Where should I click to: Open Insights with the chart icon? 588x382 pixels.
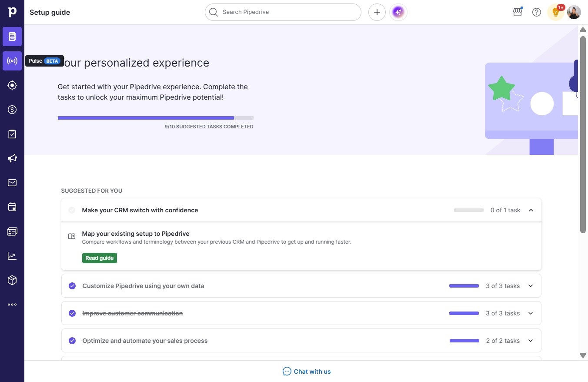click(x=12, y=256)
